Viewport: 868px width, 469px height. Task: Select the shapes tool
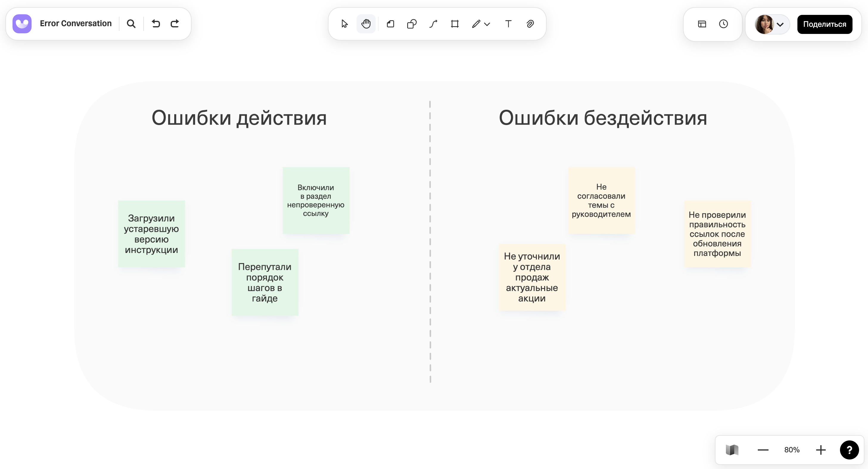click(x=412, y=24)
